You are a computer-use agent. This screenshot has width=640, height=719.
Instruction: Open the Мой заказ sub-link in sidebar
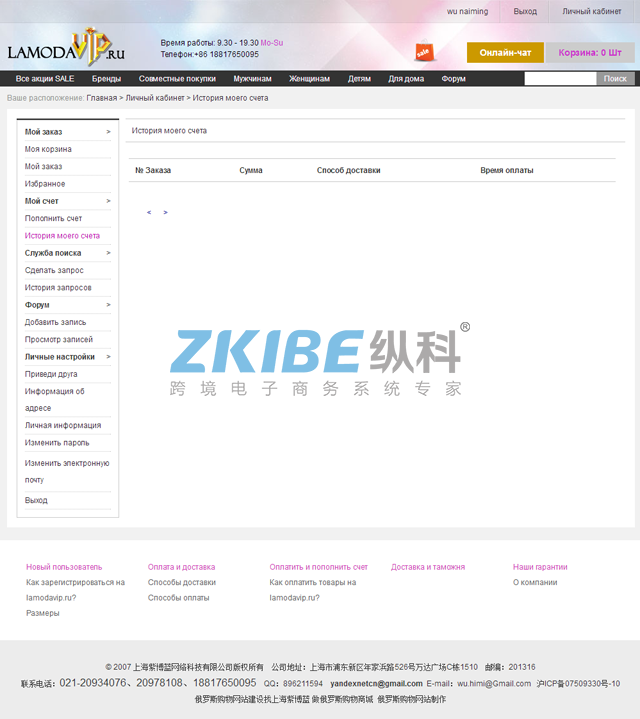point(44,166)
